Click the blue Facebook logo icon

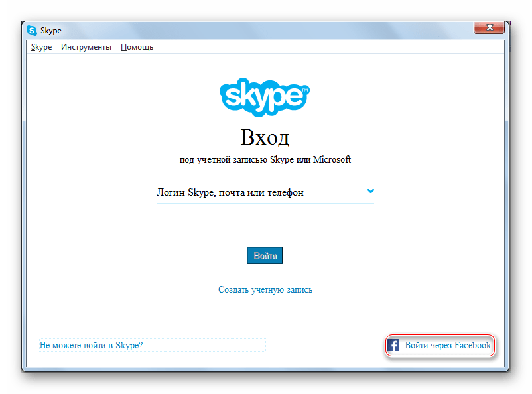click(393, 346)
